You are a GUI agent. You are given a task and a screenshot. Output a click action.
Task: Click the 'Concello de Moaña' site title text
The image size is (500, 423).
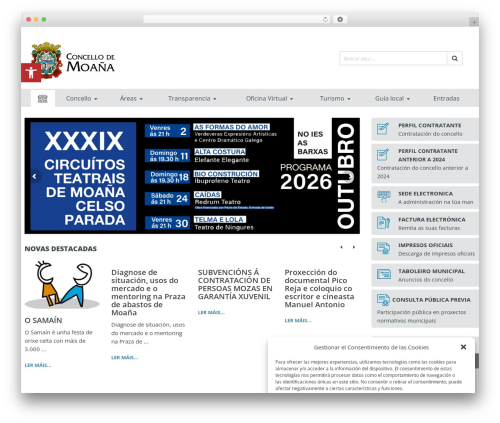pos(90,62)
